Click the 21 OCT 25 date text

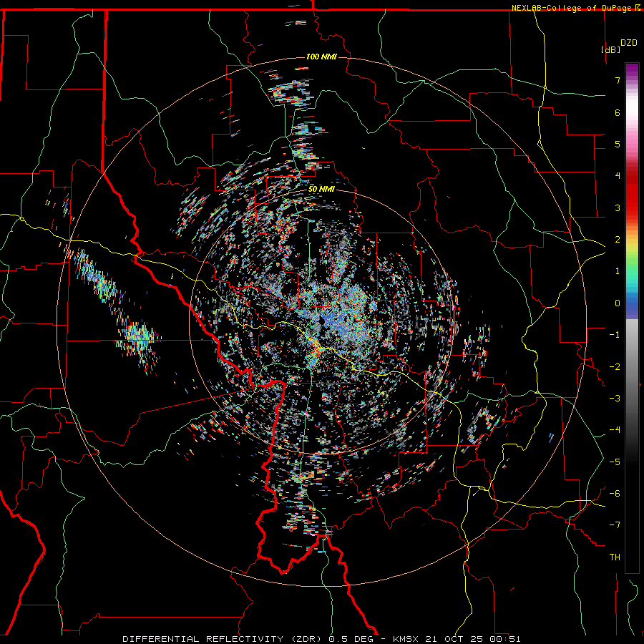[x=454, y=639]
